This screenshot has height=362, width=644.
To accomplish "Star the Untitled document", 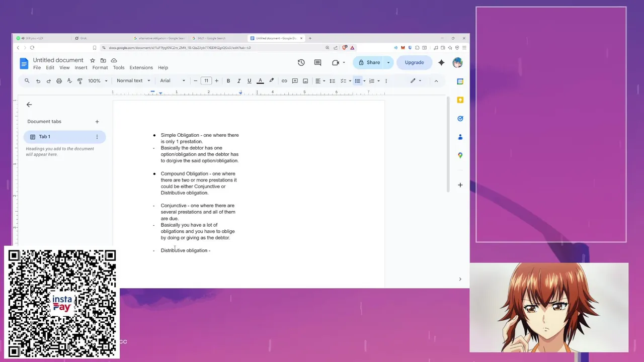I will tap(92, 60).
